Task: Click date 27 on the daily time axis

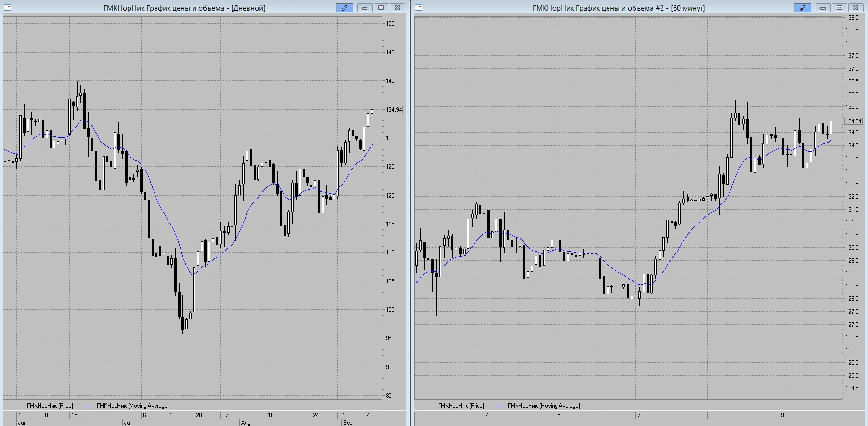Action: click(225, 415)
